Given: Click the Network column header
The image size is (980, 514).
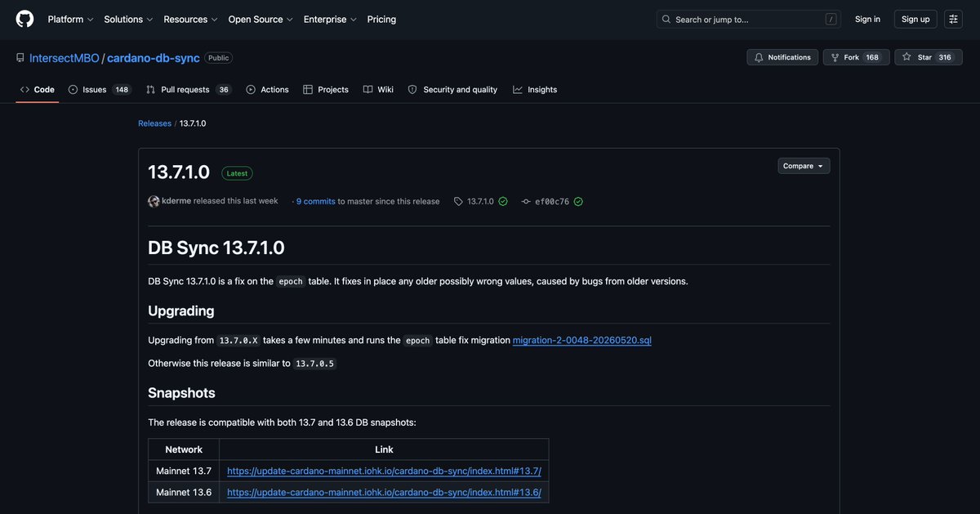Looking at the screenshot, I should pos(184,449).
